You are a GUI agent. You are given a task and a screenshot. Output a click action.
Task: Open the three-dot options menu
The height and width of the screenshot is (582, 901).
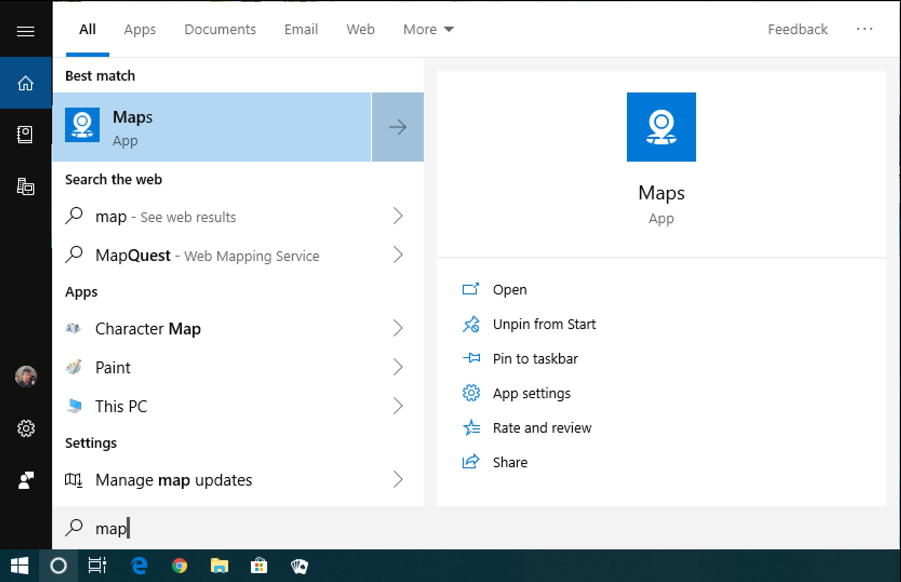pos(864,29)
